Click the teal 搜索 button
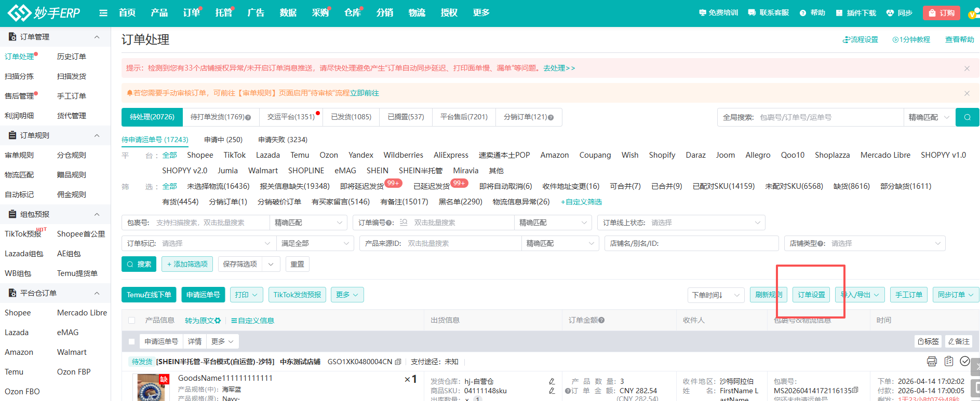The image size is (980, 401). coord(139,264)
